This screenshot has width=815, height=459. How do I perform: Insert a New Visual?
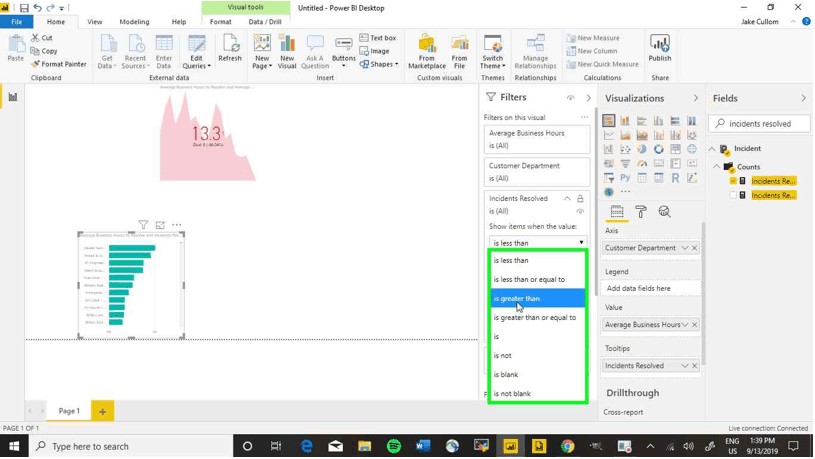click(287, 51)
